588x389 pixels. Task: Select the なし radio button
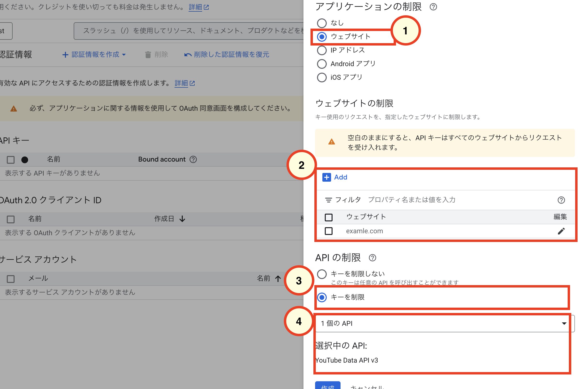coord(322,23)
